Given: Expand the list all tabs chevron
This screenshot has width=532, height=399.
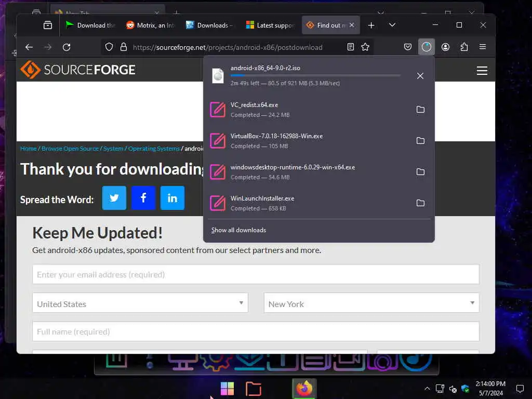Looking at the screenshot, I should (392, 25).
